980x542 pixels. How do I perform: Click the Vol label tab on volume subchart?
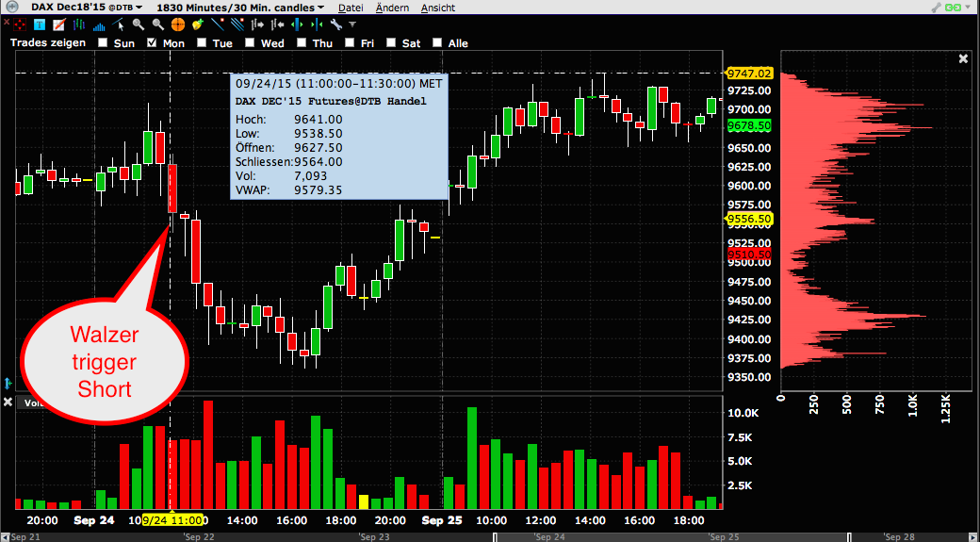coord(32,403)
